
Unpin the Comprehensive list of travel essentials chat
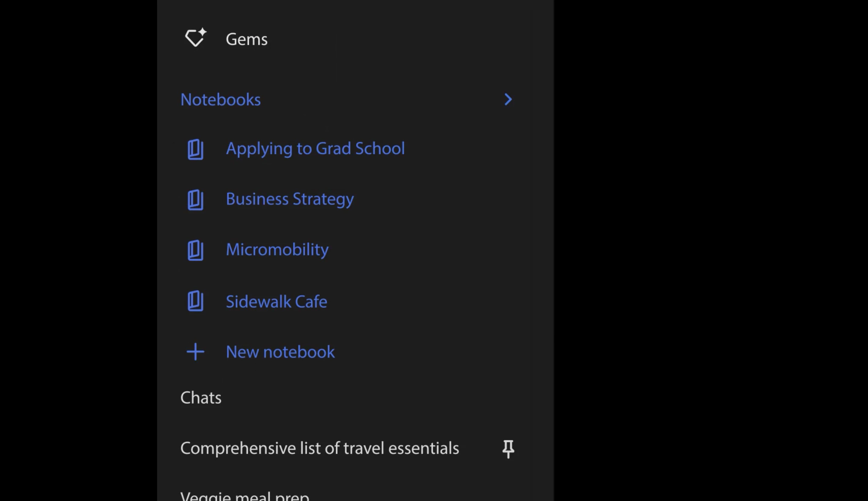(x=508, y=448)
